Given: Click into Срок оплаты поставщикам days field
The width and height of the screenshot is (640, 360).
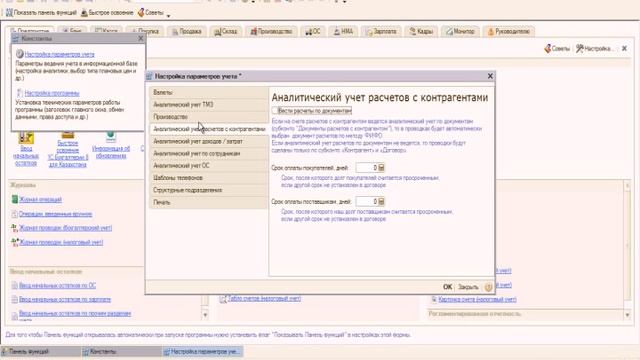Looking at the screenshot, I should tap(367, 201).
